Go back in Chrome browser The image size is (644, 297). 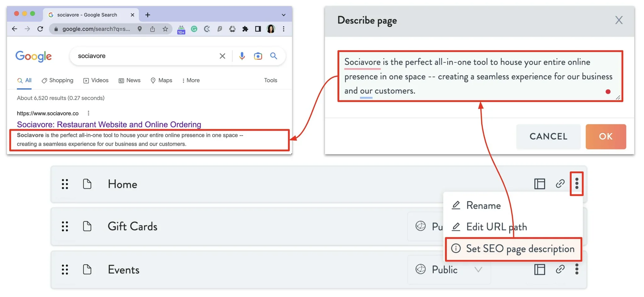pyautogui.click(x=14, y=29)
